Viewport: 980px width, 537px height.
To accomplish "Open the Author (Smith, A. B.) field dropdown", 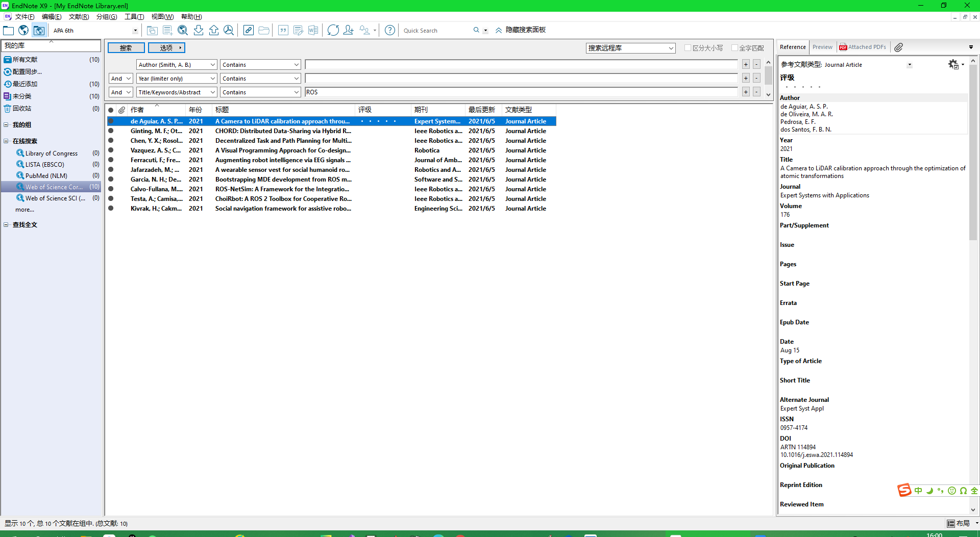I will (177, 65).
